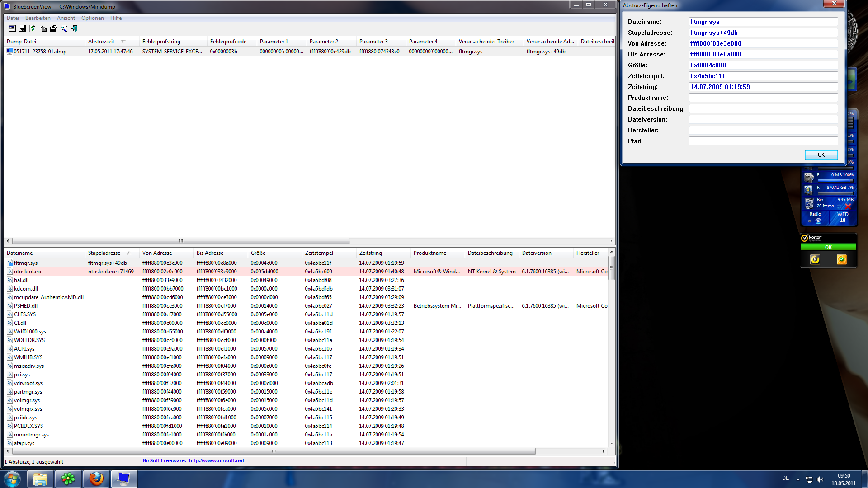Click the Copy selected items icon

click(x=43, y=28)
